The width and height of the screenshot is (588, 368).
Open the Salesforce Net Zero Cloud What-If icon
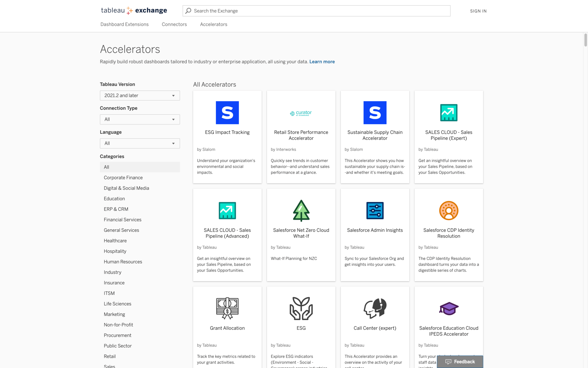301,210
